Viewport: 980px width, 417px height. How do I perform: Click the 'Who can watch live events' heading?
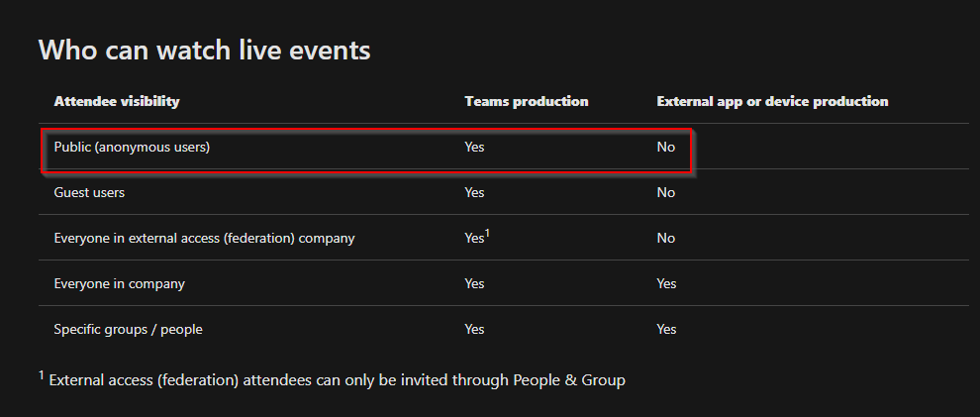pos(204,50)
